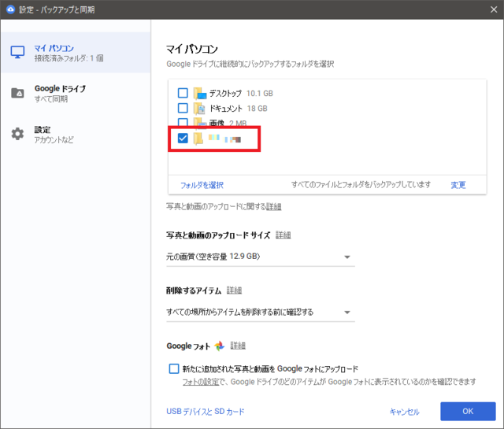Open the フォトの設定 link
The width and height of the screenshot is (504, 429).
(201, 382)
